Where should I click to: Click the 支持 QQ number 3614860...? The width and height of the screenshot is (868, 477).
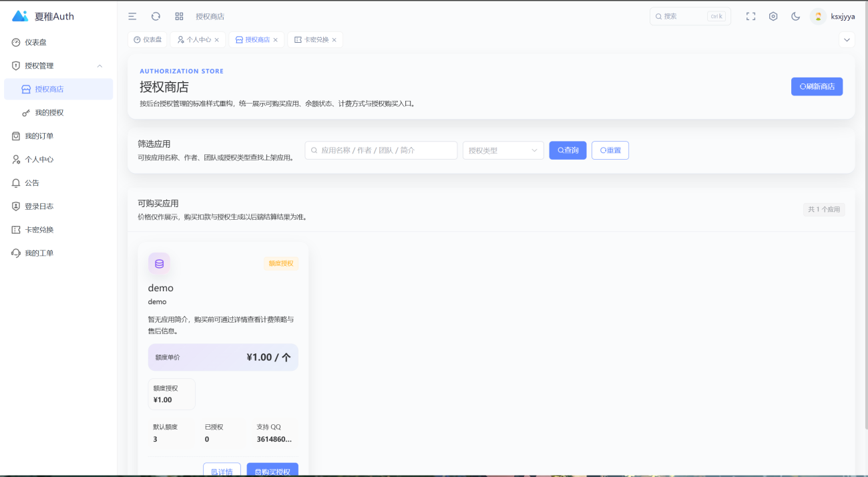pyautogui.click(x=274, y=439)
